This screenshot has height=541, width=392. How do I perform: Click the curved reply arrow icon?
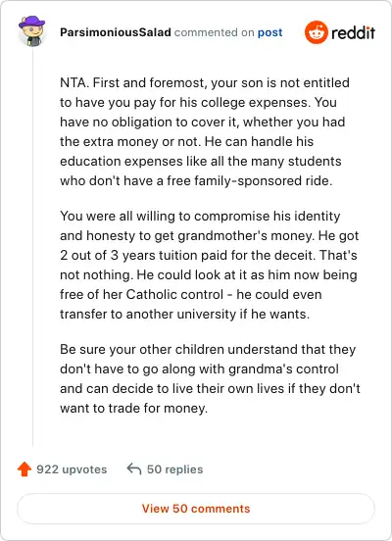click(x=134, y=468)
